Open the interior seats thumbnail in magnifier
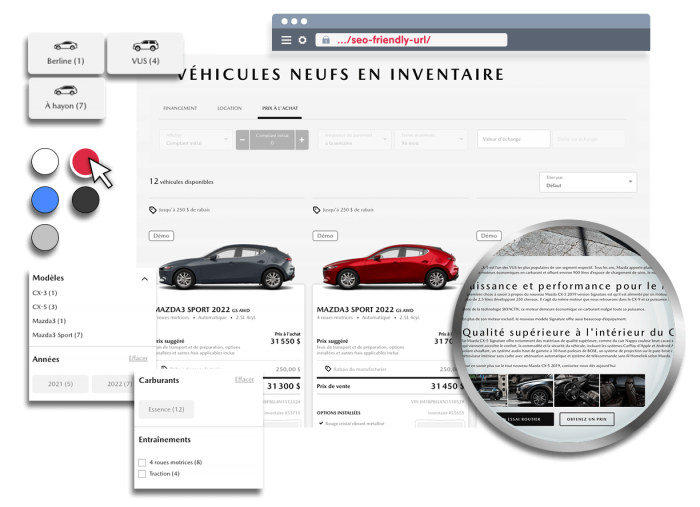 (x=622, y=391)
